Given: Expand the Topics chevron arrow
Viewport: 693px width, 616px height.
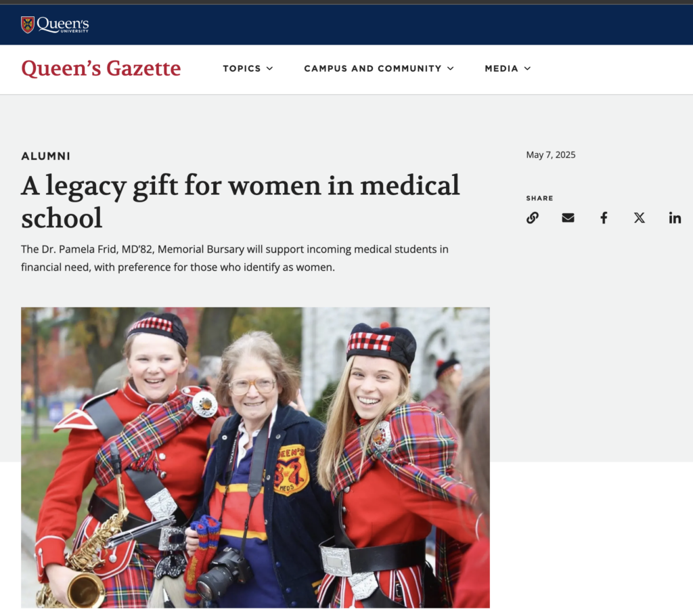Looking at the screenshot, I should [269, 68].
